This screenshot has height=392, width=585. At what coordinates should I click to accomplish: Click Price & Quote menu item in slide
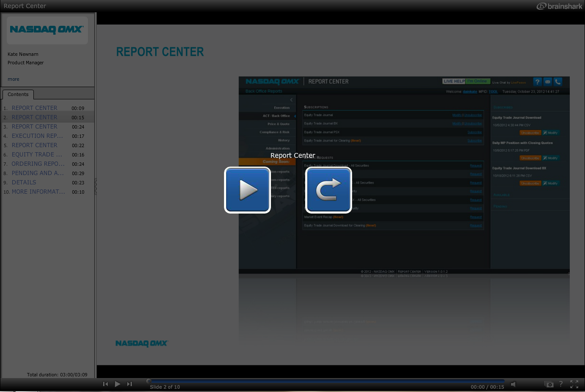coord(279,124)
